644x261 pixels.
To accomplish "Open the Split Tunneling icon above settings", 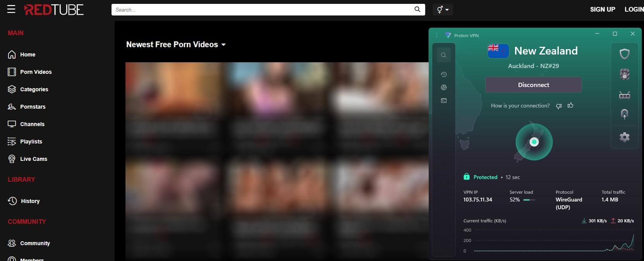I will [x=624, y=114].
